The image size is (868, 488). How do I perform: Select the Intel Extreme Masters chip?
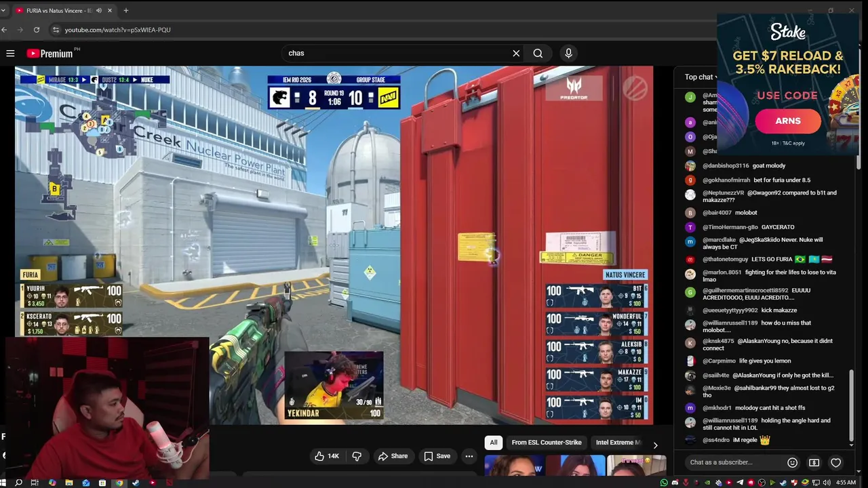click(x=617, y=443)
